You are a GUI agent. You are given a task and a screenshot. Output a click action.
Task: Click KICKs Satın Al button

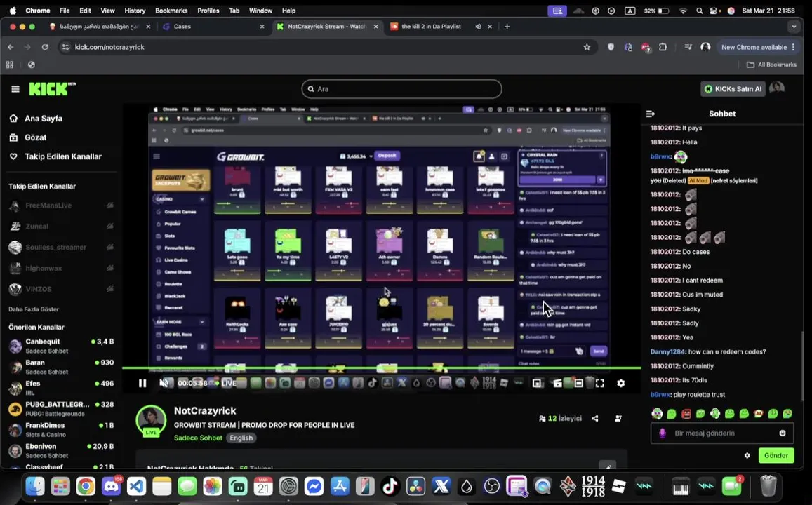point(733,89)
